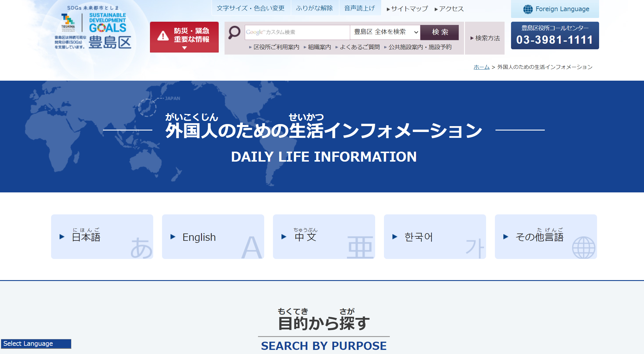Open the 豊島区 全体を検索 scope dropdown
The width and height of the screenshot is (644, 354).
click(385, 32)
